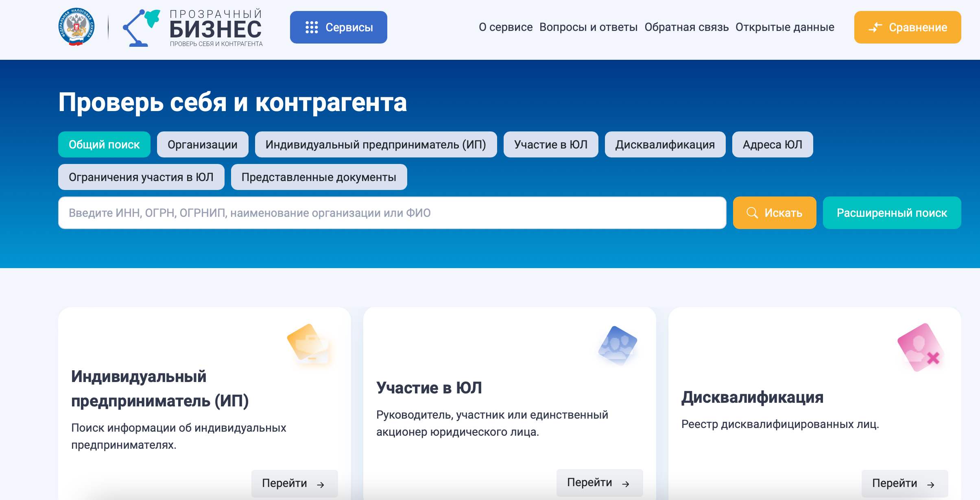Pick the Представленные документы tab
Image resolution: width=980 pixels, height=500 pixels.
[319, 177]
